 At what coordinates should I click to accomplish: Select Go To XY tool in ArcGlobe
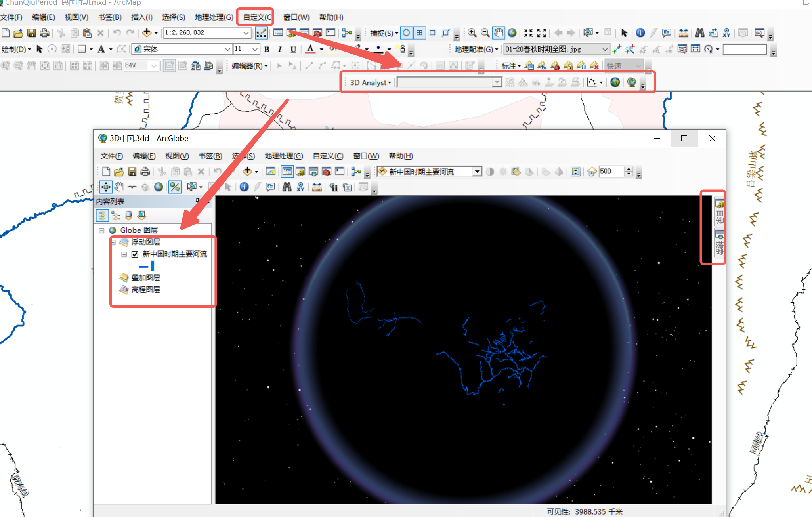point(300,187)
